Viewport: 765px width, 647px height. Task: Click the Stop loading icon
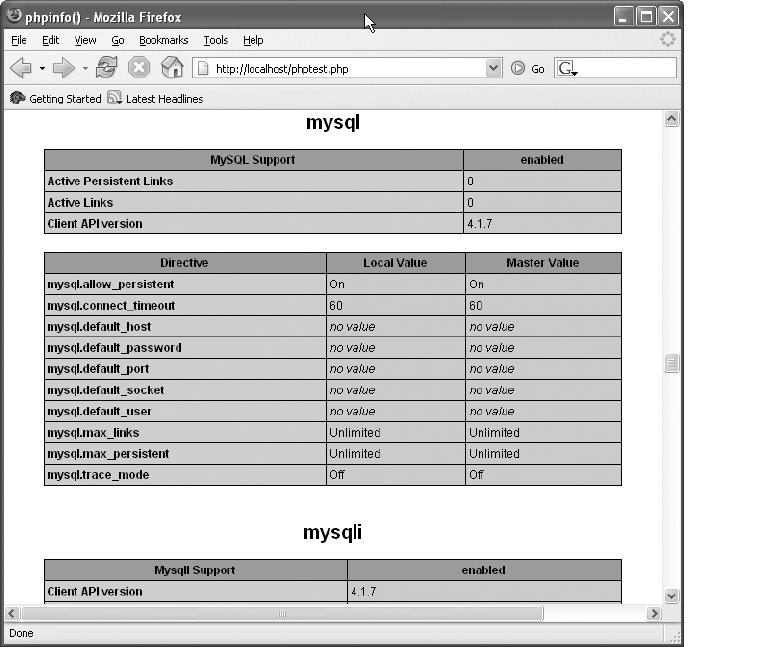(x=139, y=67)
